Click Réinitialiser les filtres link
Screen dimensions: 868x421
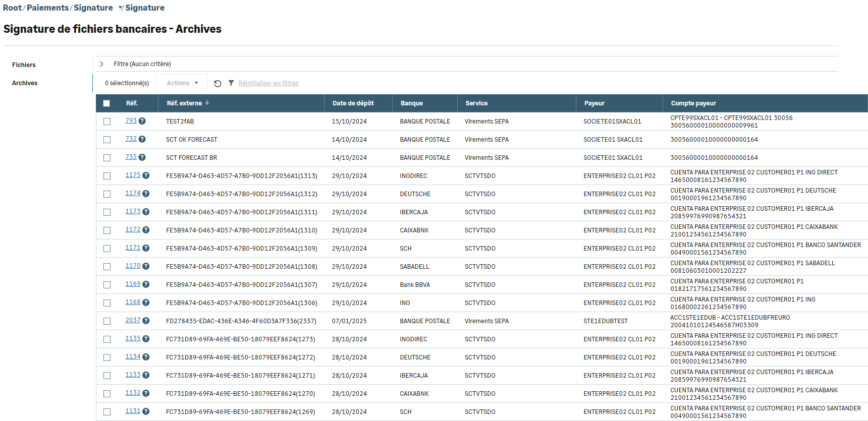pos(268,83)
